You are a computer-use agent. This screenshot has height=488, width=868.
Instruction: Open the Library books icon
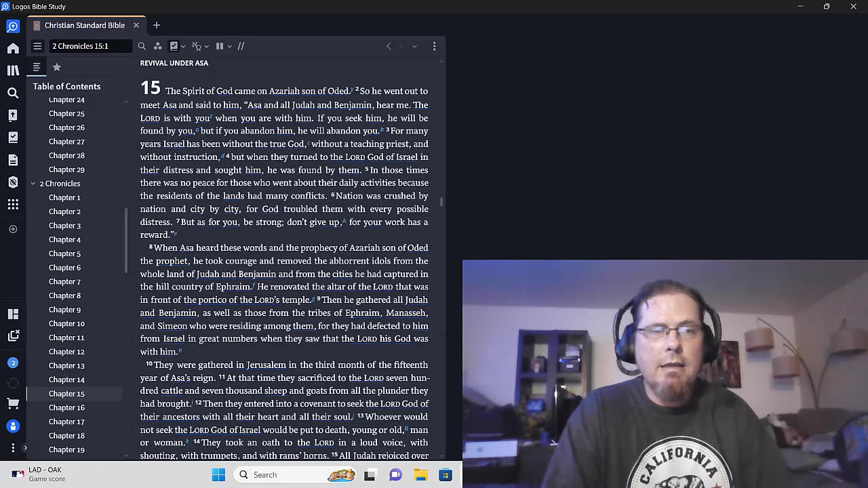[x=13, y=70]
